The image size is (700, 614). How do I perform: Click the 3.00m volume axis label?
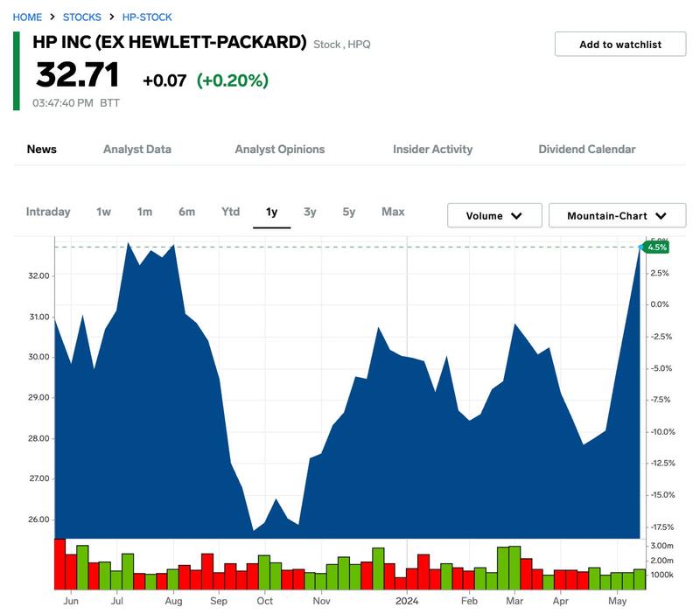click(661, 546)
